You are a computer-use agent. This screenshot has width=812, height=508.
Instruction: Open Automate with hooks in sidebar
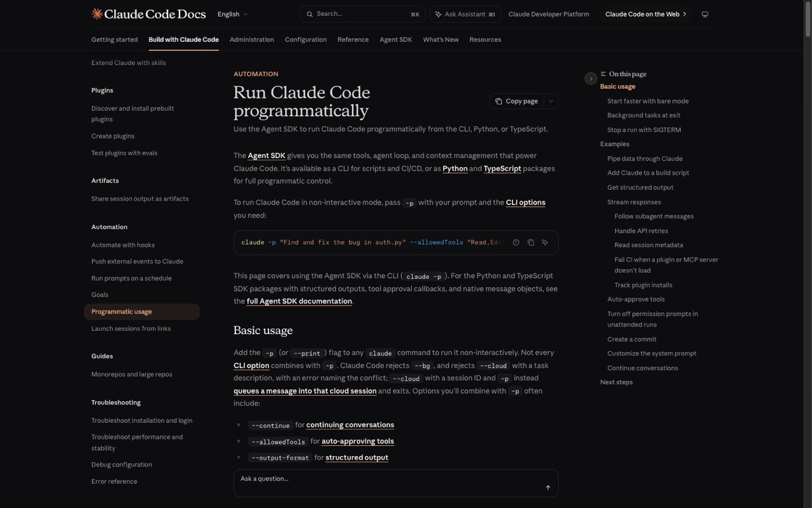click(x=123, y=245)
